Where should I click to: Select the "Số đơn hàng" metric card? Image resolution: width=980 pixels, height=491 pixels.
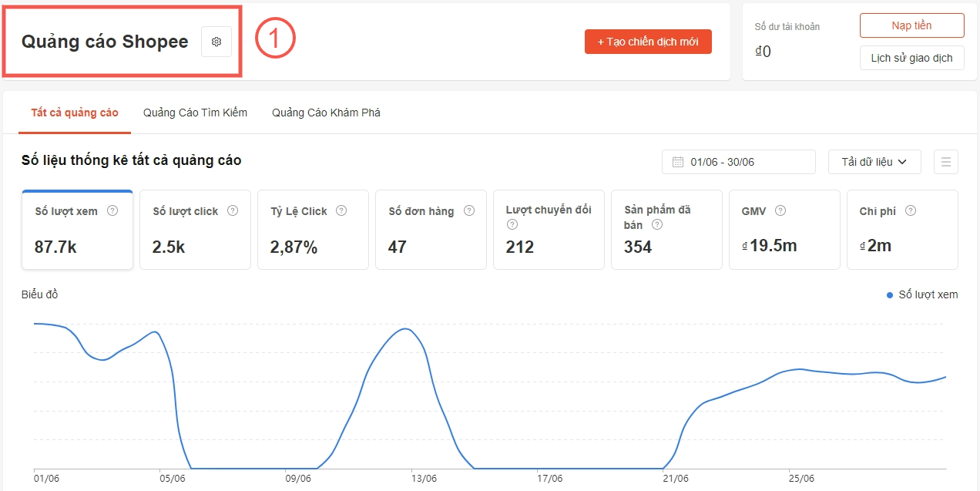[x=431, y=229]
